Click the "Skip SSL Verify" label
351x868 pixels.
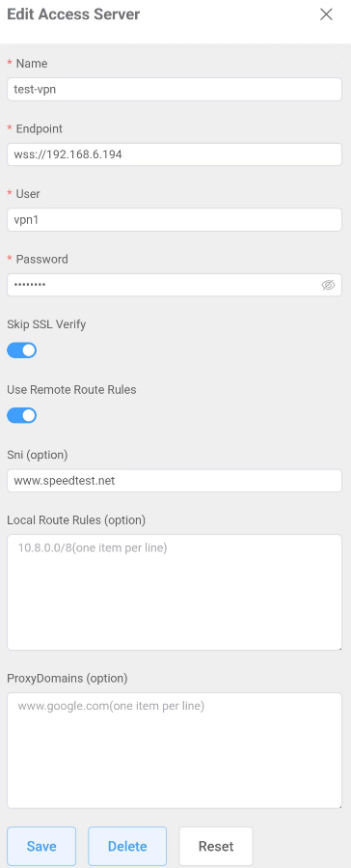[x=46, y=324]
